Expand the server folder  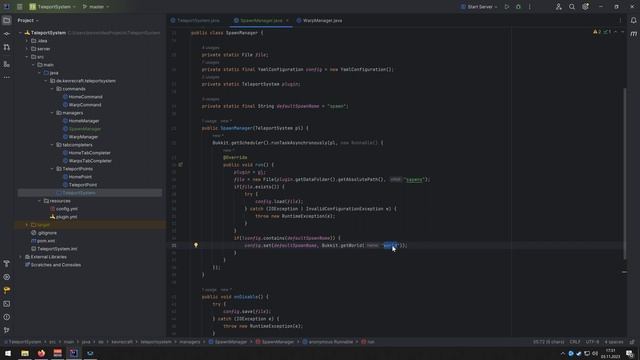point(27,49)
